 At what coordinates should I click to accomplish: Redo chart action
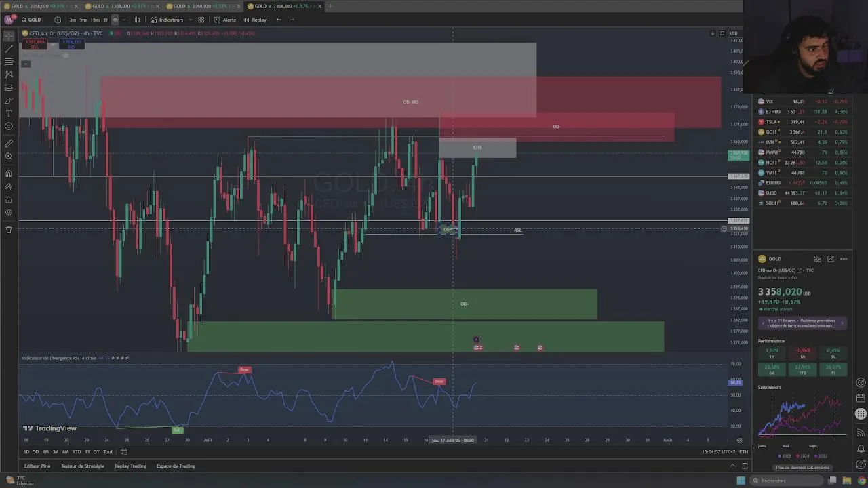point(292,20)
